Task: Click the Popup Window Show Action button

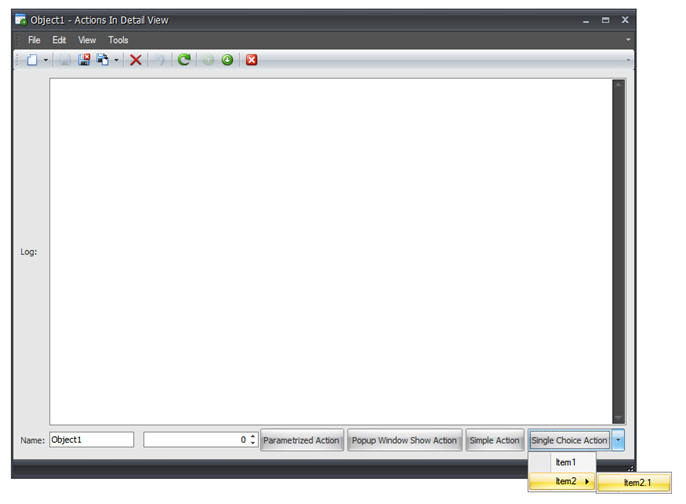Action: [x=404, y=440]
